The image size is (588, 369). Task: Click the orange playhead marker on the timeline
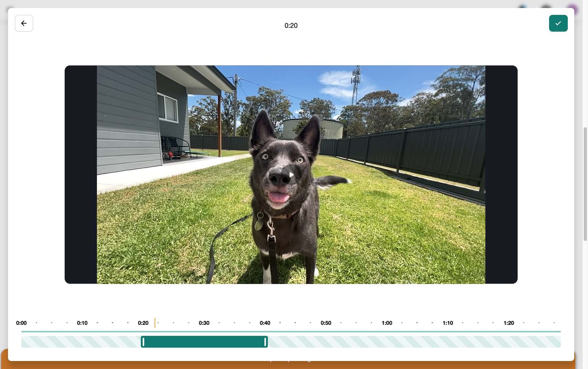coord(155,323)
